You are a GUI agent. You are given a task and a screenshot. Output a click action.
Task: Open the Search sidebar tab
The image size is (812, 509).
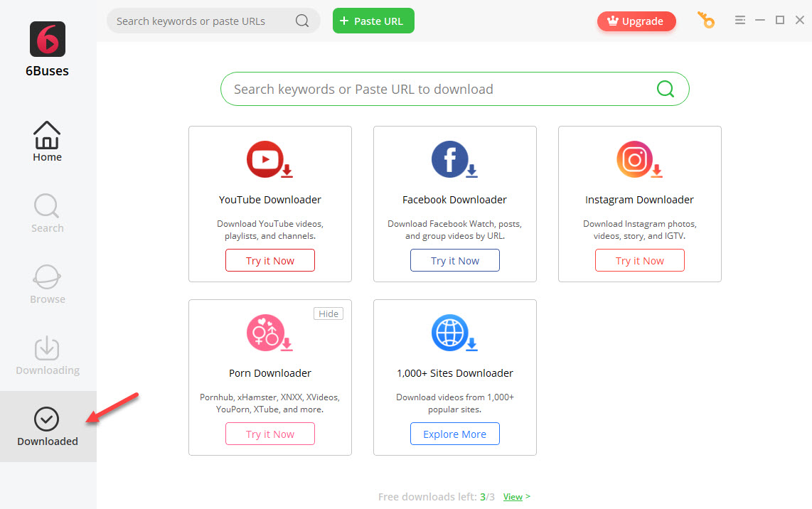47,213
